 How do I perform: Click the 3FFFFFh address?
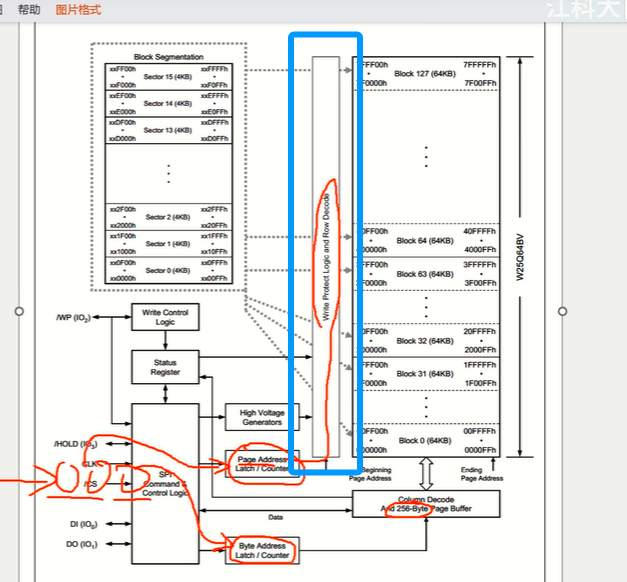click(x=480, y=265)
